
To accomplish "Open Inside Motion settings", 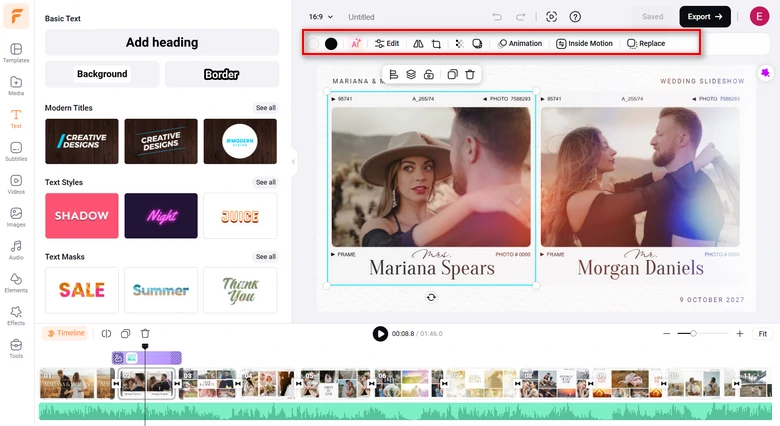I will coord(585,43).
